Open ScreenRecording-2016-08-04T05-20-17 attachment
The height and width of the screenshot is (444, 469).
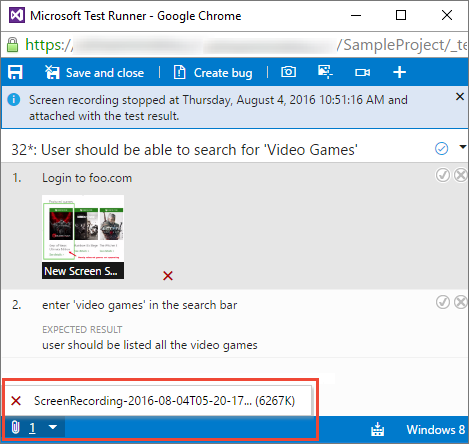click(x=164, y=401)
